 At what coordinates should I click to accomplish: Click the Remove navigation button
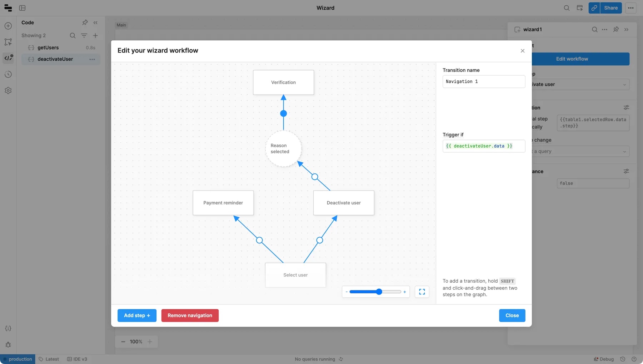[x=190, y=315]
